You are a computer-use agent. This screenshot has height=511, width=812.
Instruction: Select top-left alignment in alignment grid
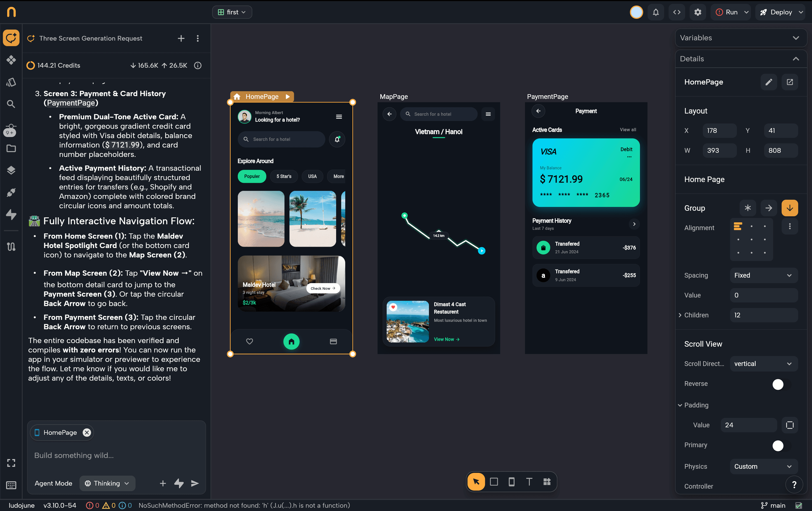tap(738, 226)
